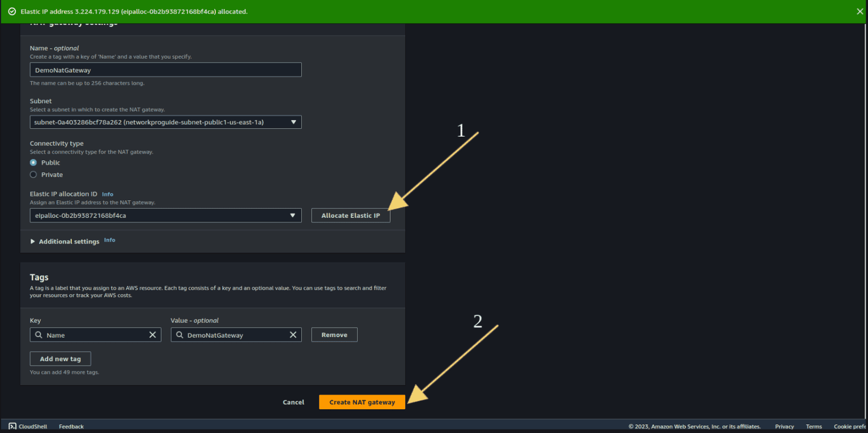
Task: Remove the Name tag
Action: tap(334, 335)
